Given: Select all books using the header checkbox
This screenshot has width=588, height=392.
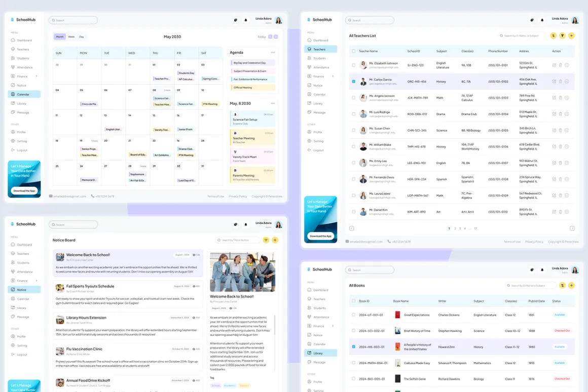Looking at the screenshot, I should coord(354,301).
